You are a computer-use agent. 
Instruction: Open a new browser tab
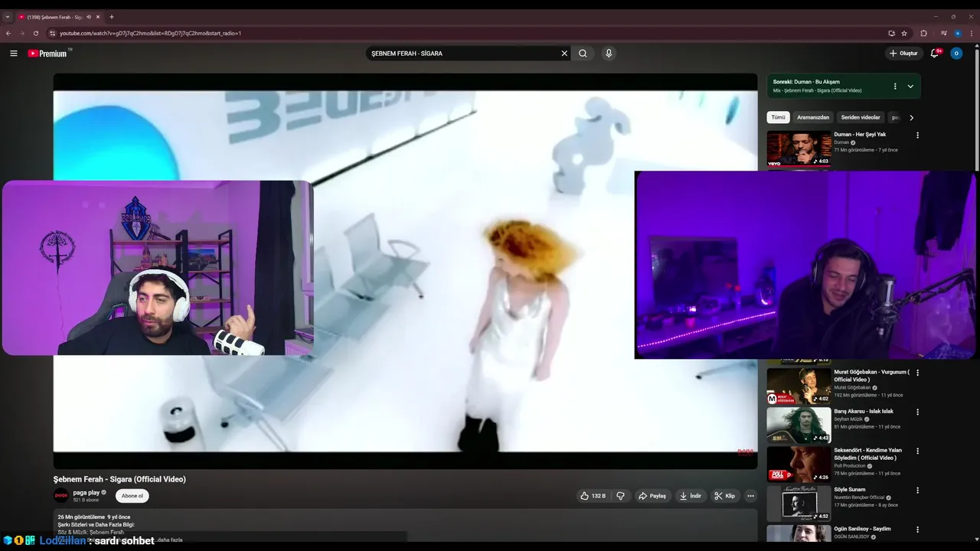[112, 17]
